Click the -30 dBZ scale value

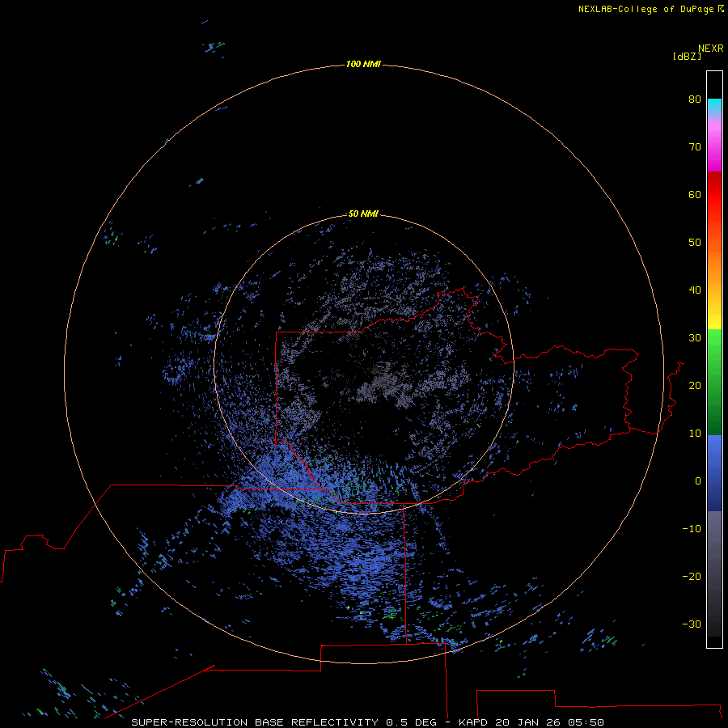pyautogui.click(x=692, y=624)
